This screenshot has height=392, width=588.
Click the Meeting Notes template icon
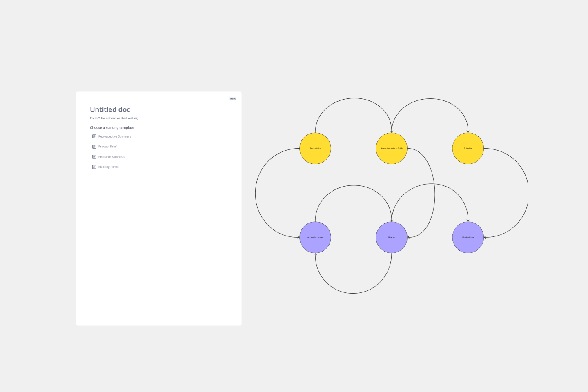point(94,167)
